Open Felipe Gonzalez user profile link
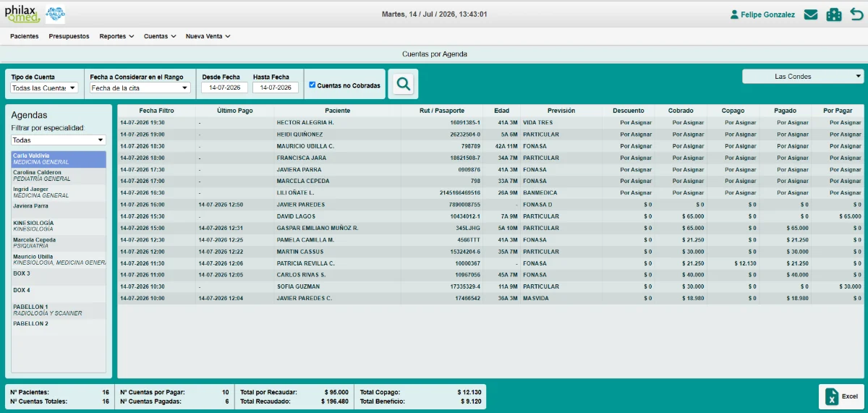The height and width of the screenshot is (413, 868). click(768, 14)
